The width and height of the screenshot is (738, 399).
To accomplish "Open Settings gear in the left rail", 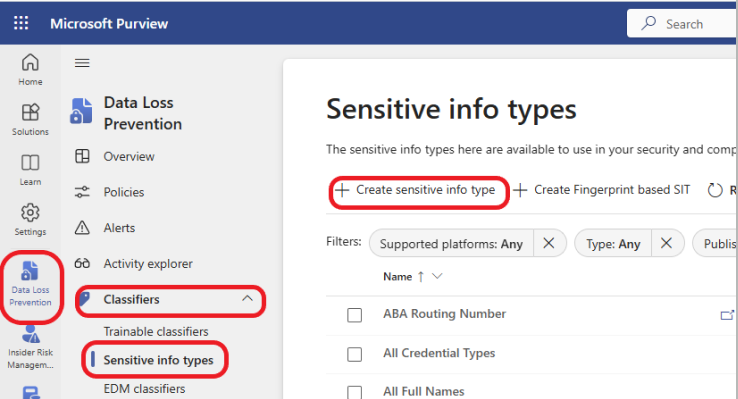I will 30,219.
